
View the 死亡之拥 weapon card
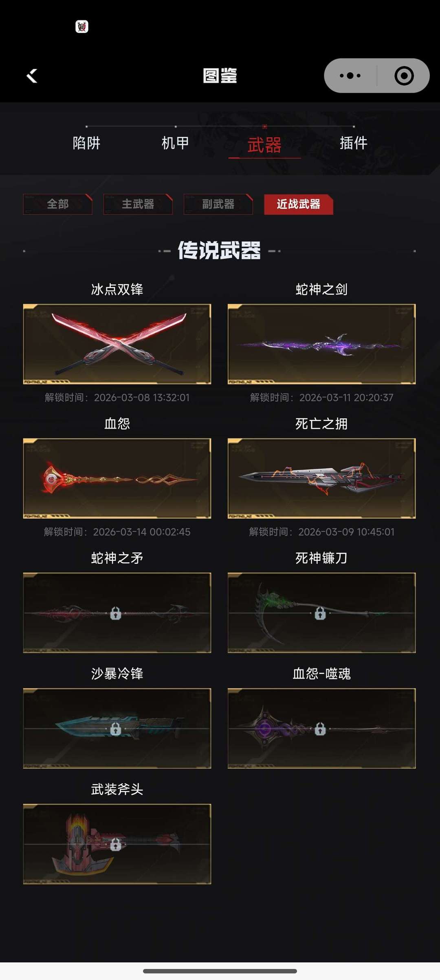pyautogui.click(x=321, y=478)
